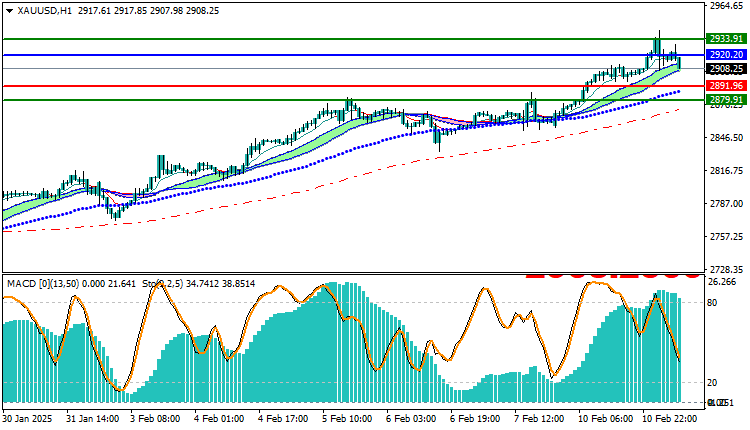The image size is (750, 430).
Task: Select the 5 Feb 10:00 time label
Action: [347, 419]
